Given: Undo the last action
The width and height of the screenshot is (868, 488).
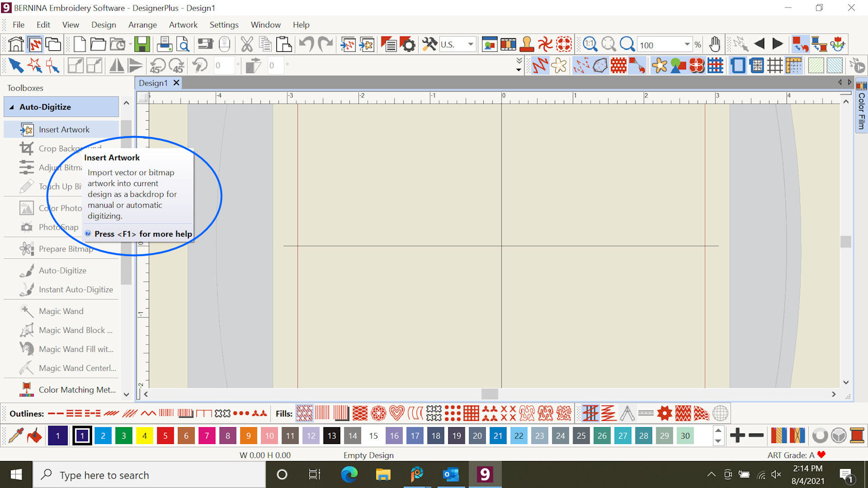Looking at the screenshot, I should pyautogui.click(x=306, y=44).
